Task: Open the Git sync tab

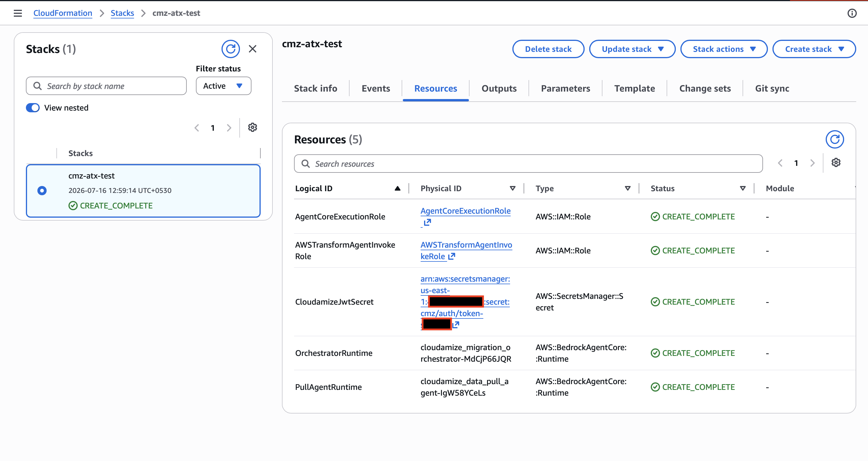Action: (772, 88)
